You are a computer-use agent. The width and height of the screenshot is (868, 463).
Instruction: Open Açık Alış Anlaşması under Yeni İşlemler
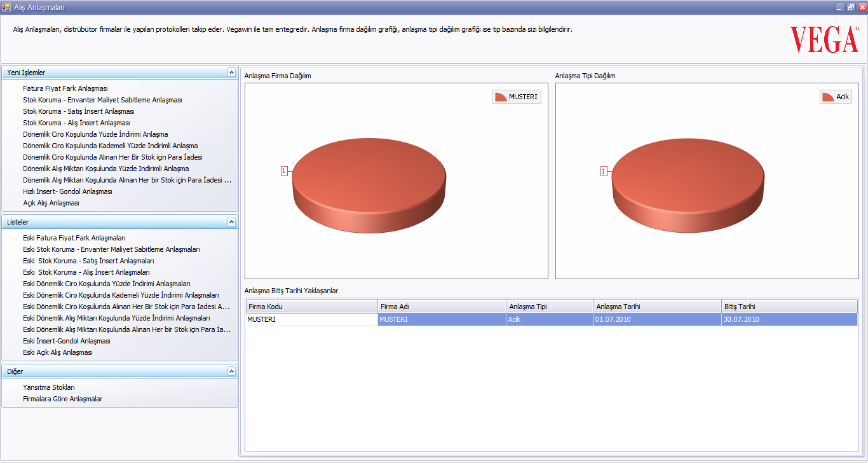point(51,203)
